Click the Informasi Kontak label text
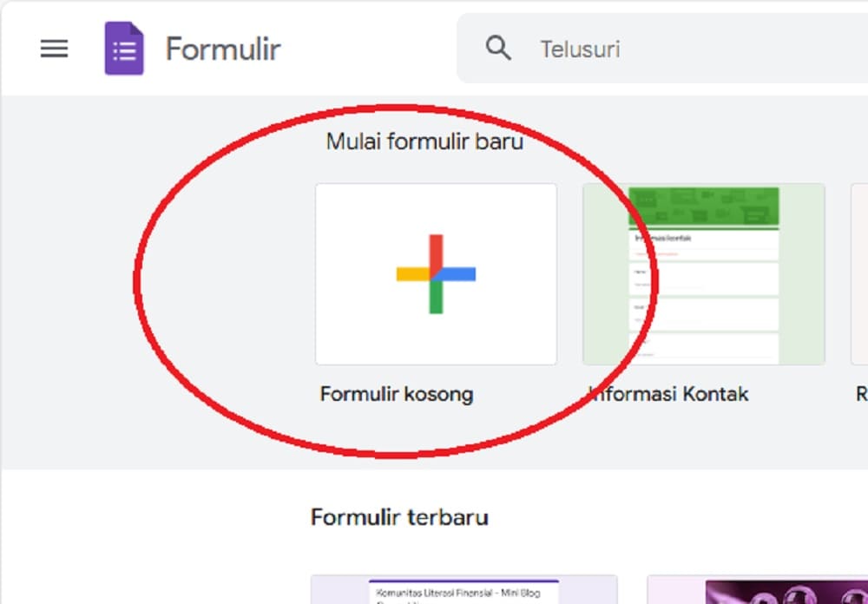Viewport: 868px width, 604px height. click(x=668, y=394)
